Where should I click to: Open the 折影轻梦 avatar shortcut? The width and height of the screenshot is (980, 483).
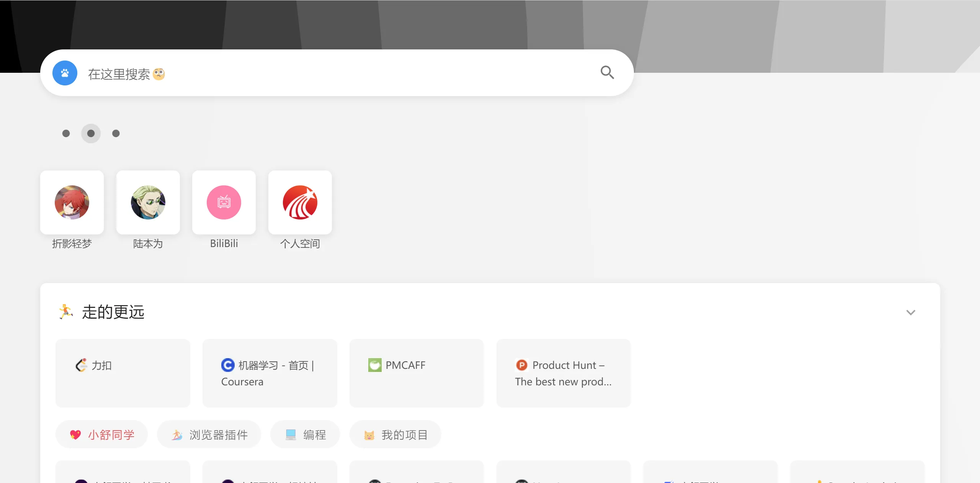coord(72,202)
